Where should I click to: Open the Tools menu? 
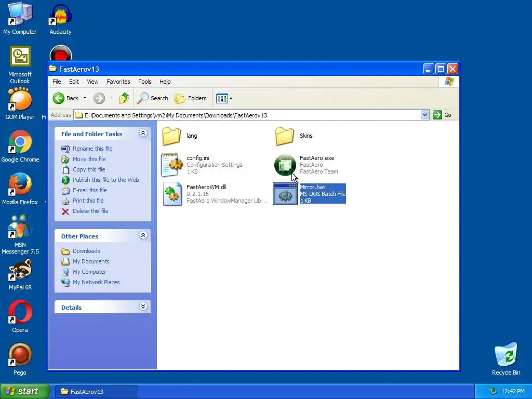click(x=145, y=82)
